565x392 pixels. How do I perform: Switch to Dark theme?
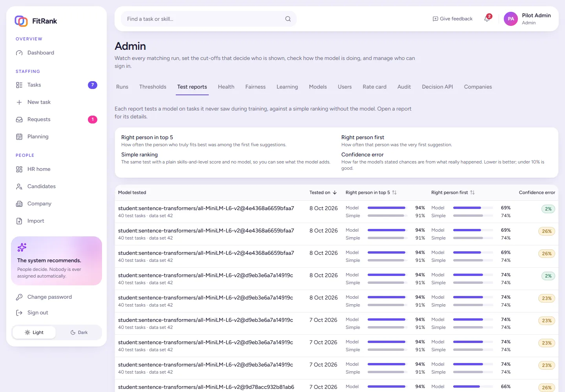[x=79, y=332]
